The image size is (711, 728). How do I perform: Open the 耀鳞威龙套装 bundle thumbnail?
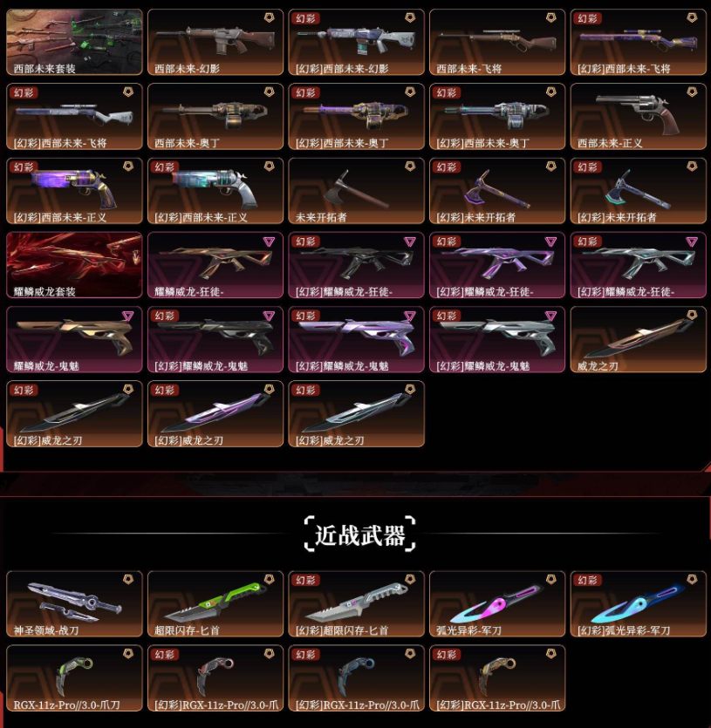(x=74, y=265)
